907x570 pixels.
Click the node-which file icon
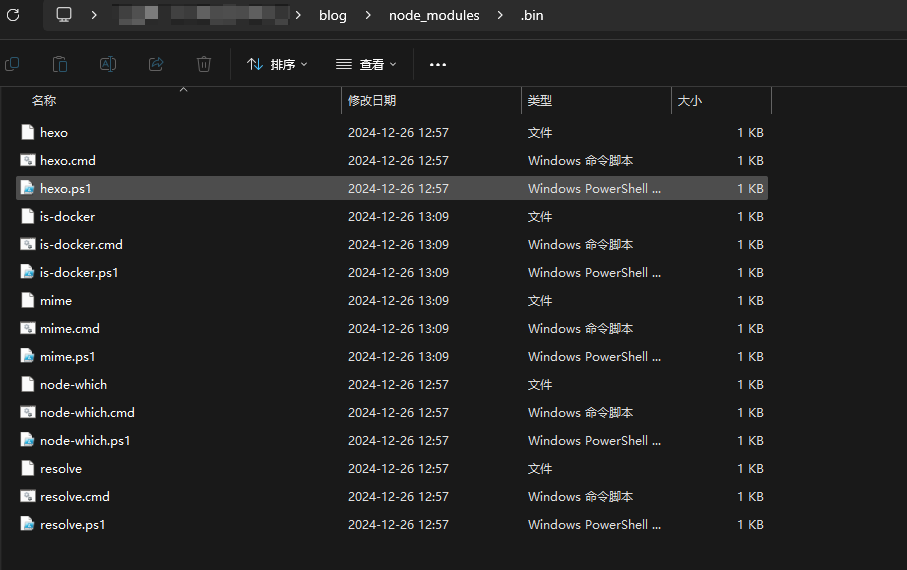[28, 384]
